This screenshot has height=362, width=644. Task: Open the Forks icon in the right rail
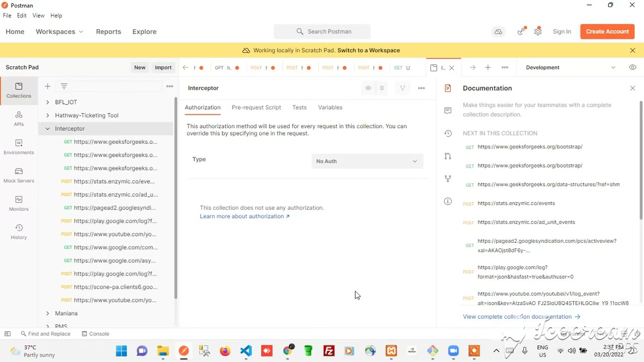point(448,178)
